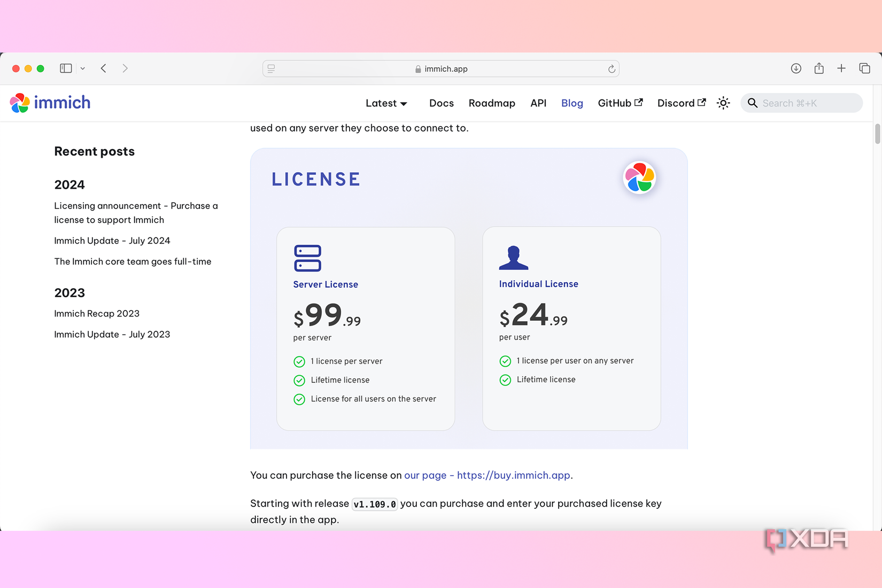The width and height of the screenshot is (882, 588).
Task: Click the Immich flower logo in the license image
Action: pyautogui.click(x=639, y=177)
